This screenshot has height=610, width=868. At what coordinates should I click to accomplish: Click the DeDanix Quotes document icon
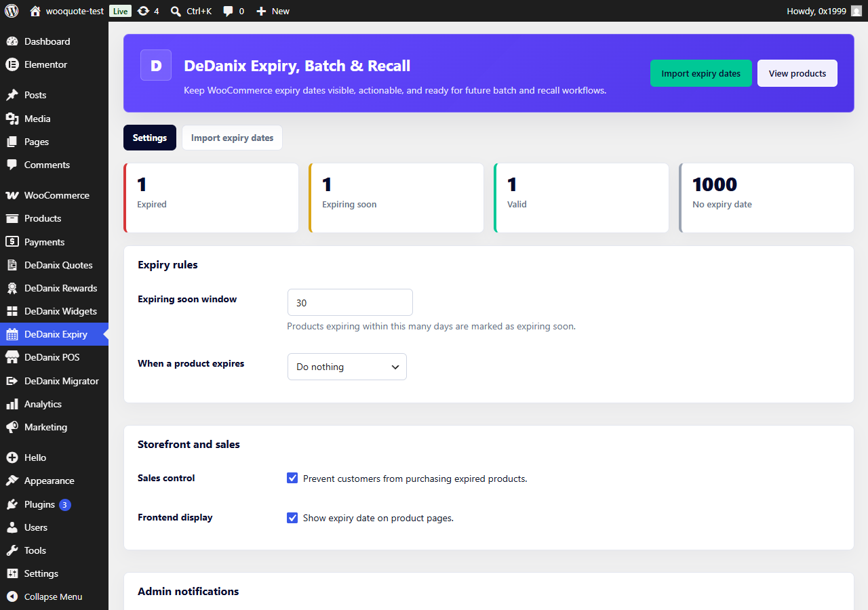[x=12, y=265]
